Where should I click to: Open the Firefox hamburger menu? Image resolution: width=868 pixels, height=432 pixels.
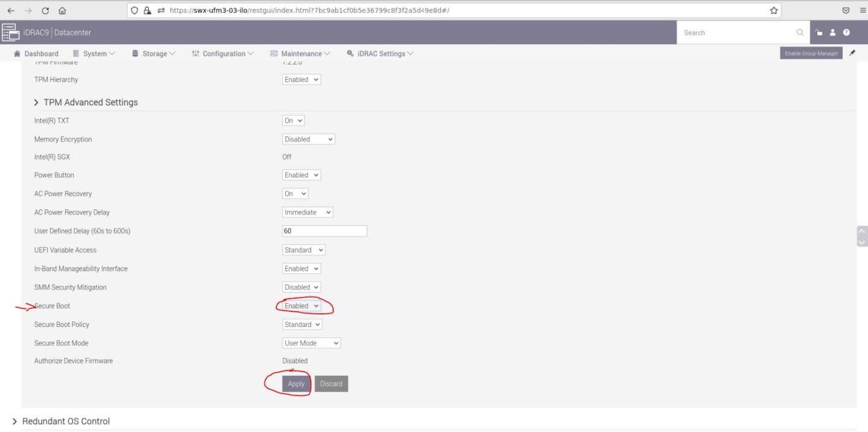[863, 10]
